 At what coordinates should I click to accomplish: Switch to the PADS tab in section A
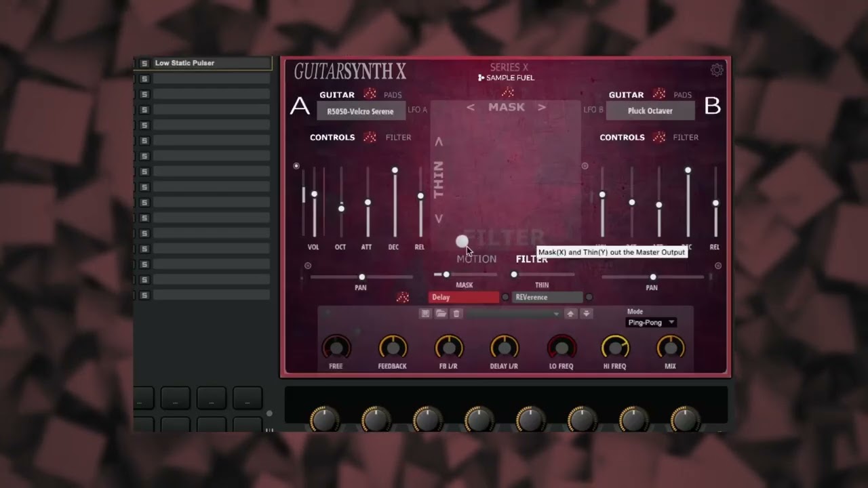tap(393, 95)
